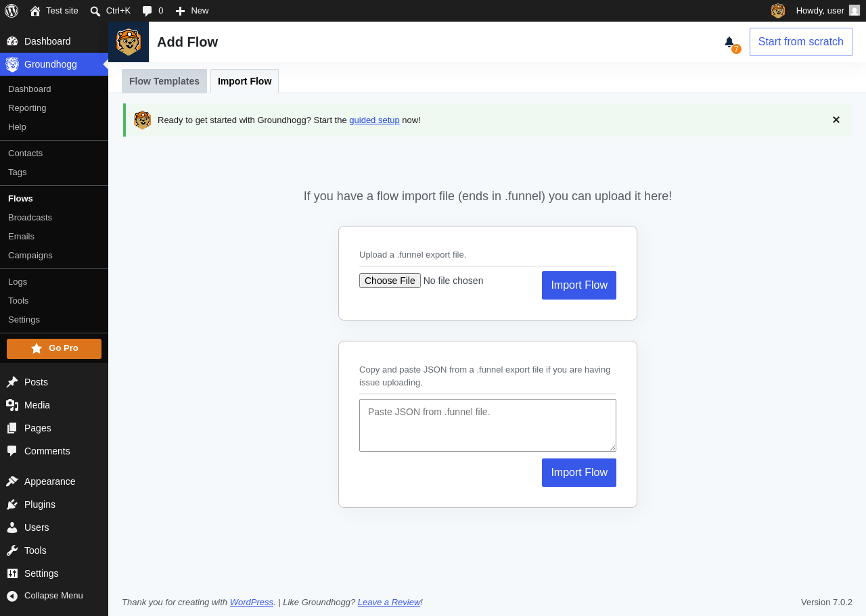Viewport: 866px width, 616px height.
Task: Open the New content dropdown
Action: pyautogui.click(x=191, y=11)
